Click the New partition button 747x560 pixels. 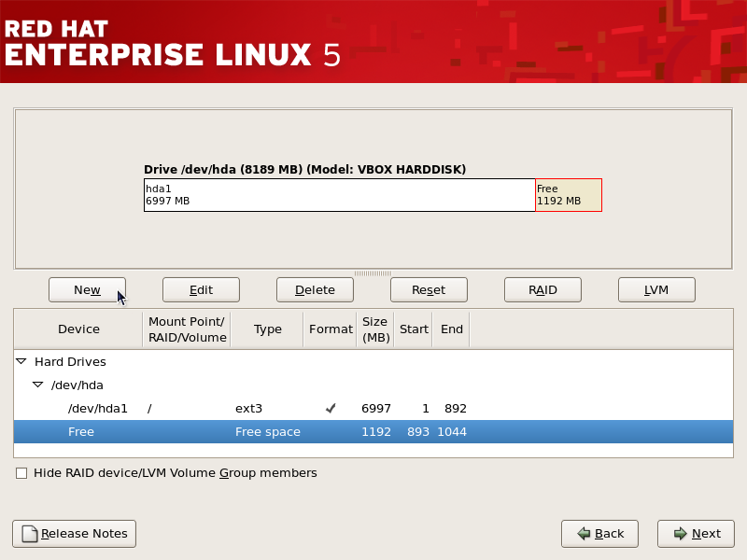click(x=87, y=290)
